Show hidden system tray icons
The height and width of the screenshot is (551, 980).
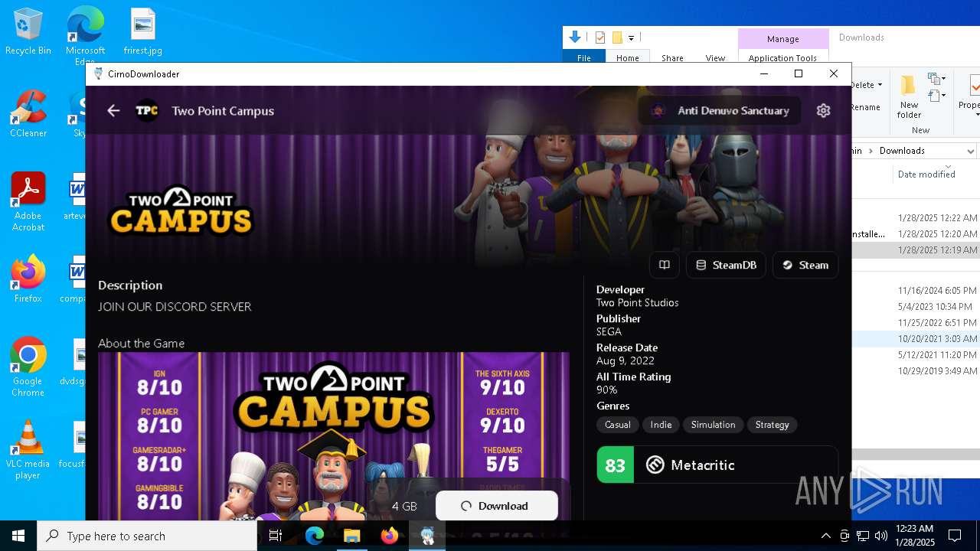[825, 536]
